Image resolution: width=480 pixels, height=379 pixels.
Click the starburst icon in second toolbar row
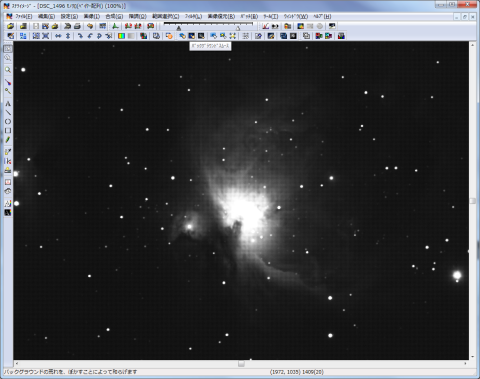[x=232, y=36]
